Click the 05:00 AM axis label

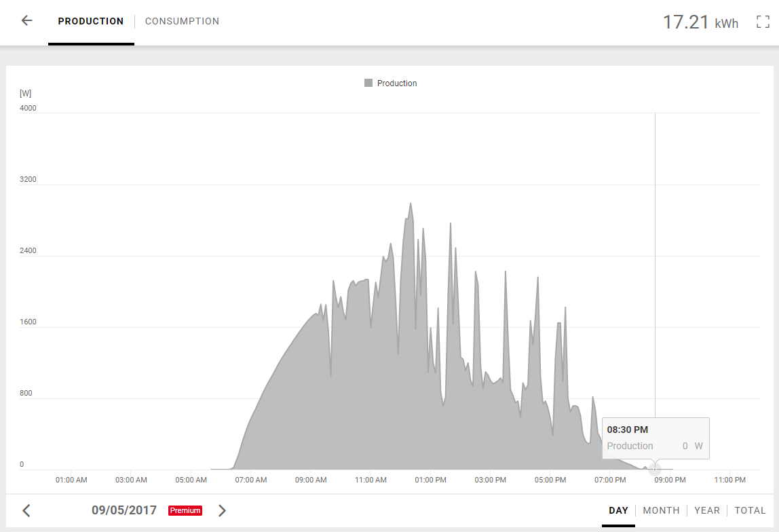[191, 480]
